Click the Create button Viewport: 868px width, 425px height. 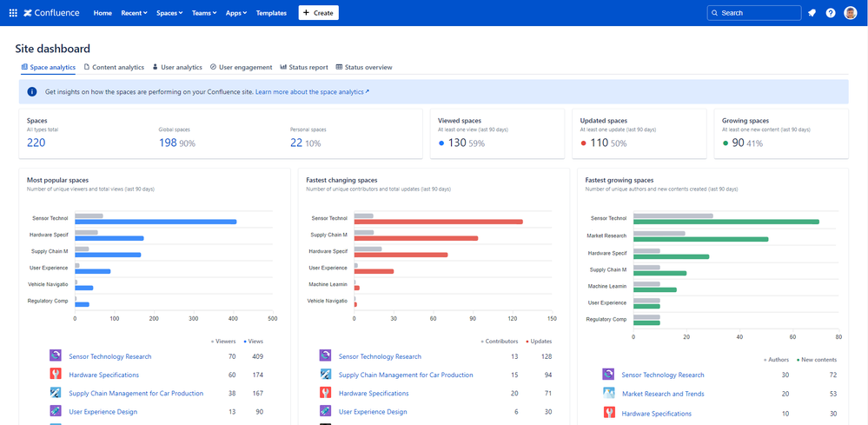pyautogui.click(x=318, y=13)
